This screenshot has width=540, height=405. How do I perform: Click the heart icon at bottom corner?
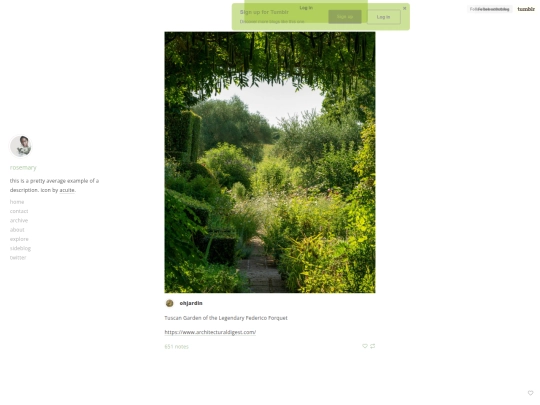tap(530, 393)
